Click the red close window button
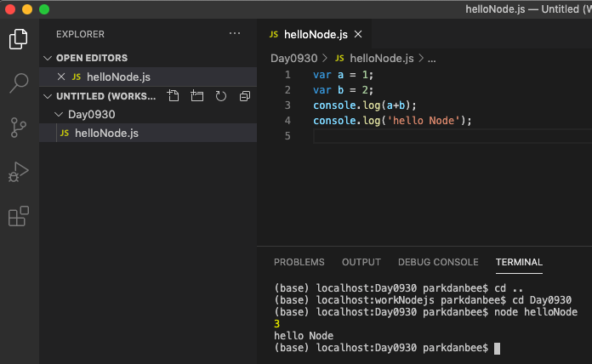The image size is (592, 364). [10, 9]
